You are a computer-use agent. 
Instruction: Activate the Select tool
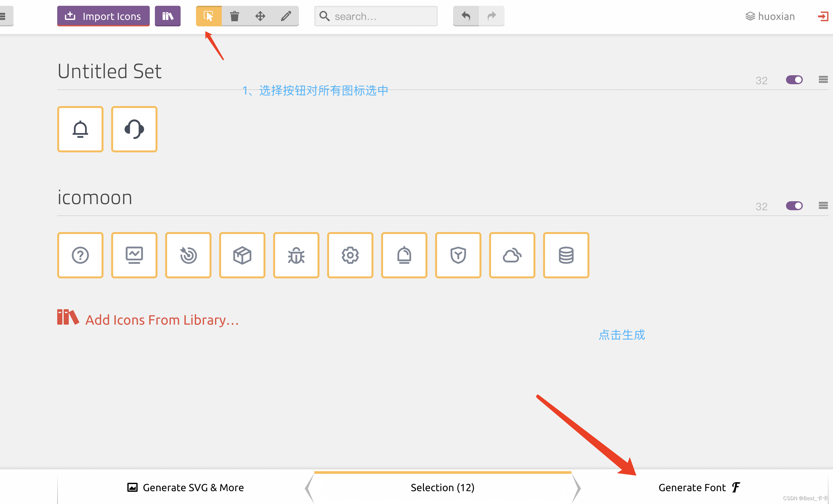coord(209,16)
